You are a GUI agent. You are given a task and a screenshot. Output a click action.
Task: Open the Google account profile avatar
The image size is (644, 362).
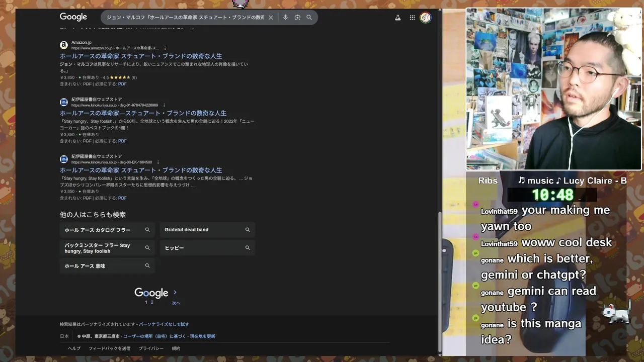[x=426, y=18]
